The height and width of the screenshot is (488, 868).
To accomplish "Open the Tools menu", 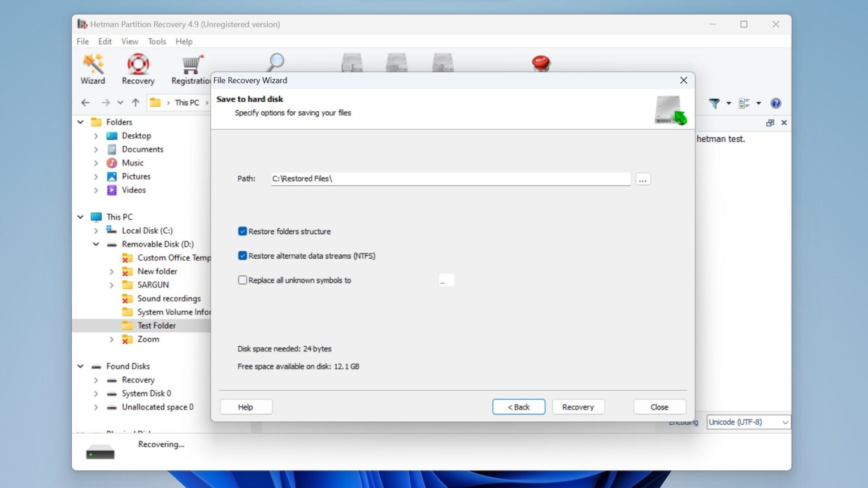I will [x=157, y=41].
